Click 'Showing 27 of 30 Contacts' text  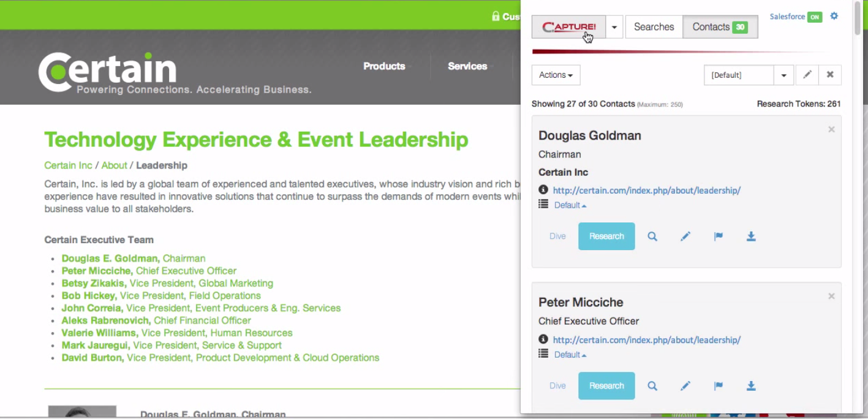pyautogui.click(x=583, y=104)
